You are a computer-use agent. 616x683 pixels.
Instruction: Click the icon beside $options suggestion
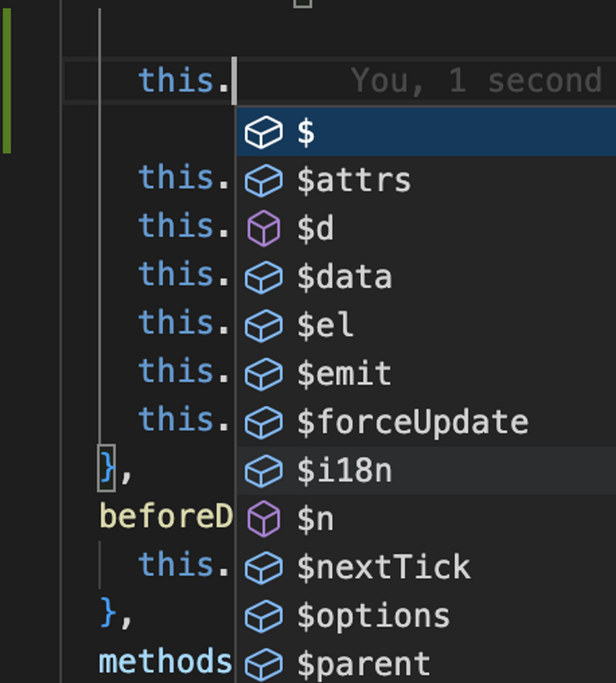point(264,616)
